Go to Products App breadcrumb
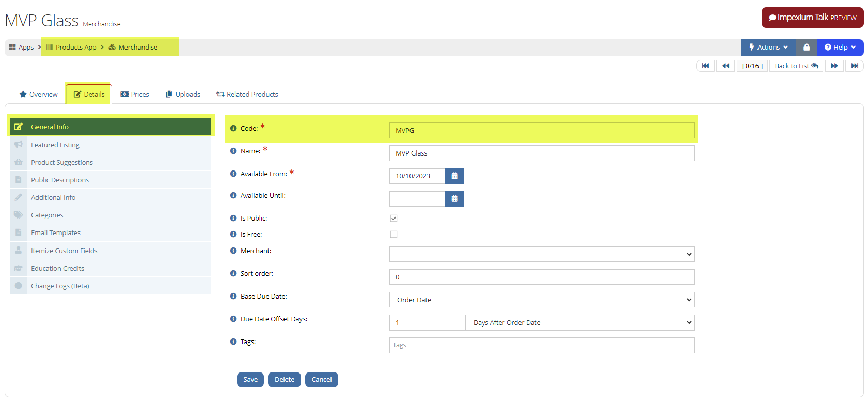The width and height of the screenshot is (868, 404). pos(71,47)
